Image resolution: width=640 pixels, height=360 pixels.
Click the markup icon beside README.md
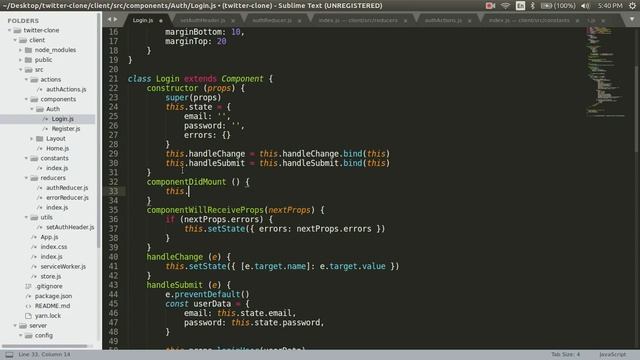(x=28, y=306)
